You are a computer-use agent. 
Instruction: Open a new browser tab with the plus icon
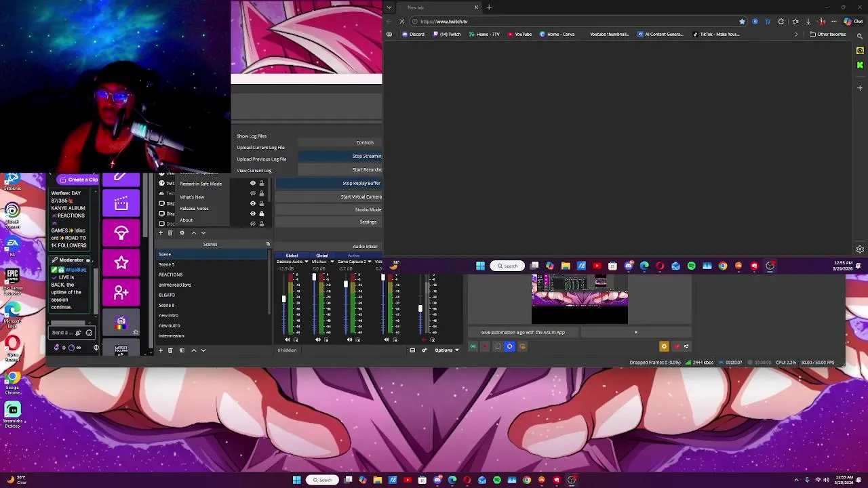point(489,7)
